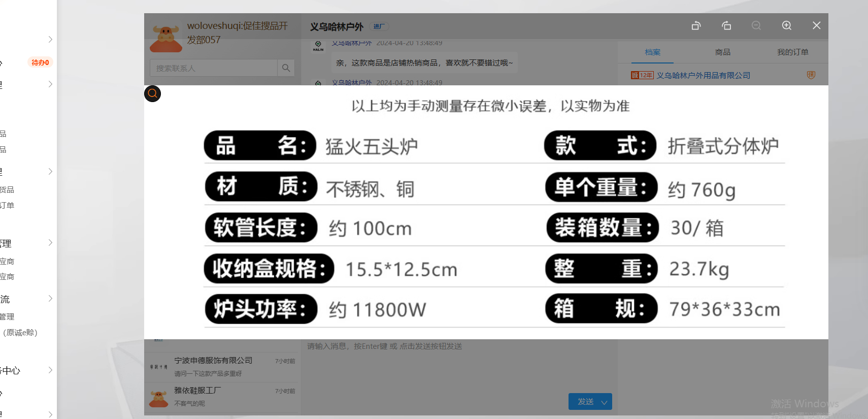Close the image preview overlay
868x419 pixels.
tap(816, 25)
